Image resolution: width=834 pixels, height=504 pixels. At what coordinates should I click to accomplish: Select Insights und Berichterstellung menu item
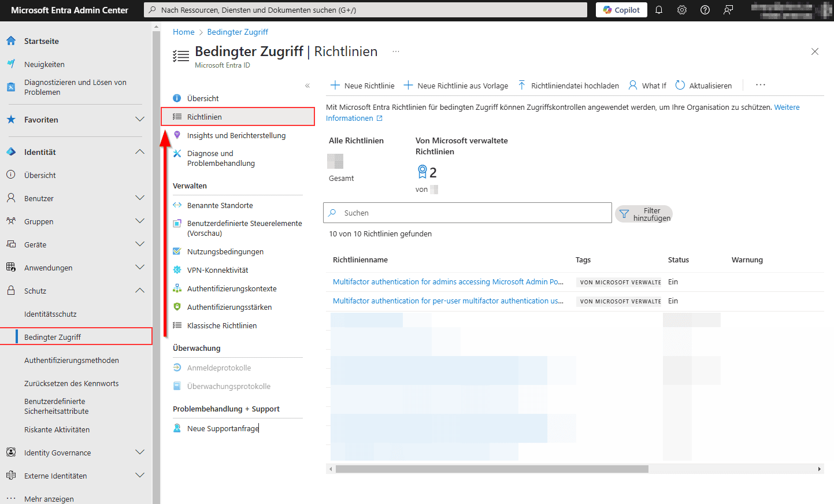(236, 135)
